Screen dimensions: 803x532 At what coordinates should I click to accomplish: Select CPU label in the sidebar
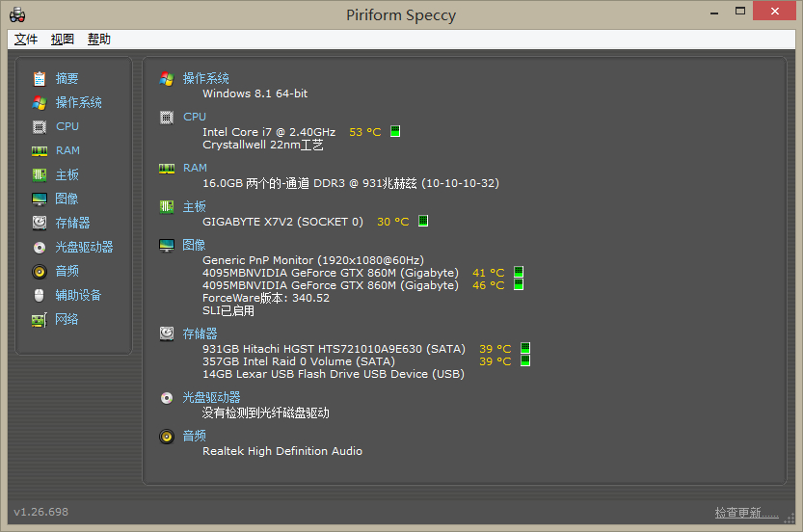click(67, 126)
